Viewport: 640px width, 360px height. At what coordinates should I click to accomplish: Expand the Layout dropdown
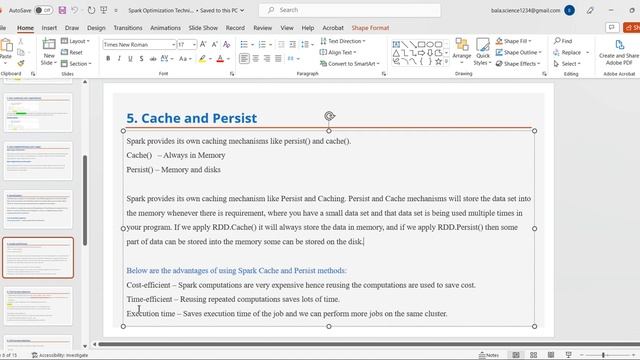pyautogui.click(x=76, y=41)
